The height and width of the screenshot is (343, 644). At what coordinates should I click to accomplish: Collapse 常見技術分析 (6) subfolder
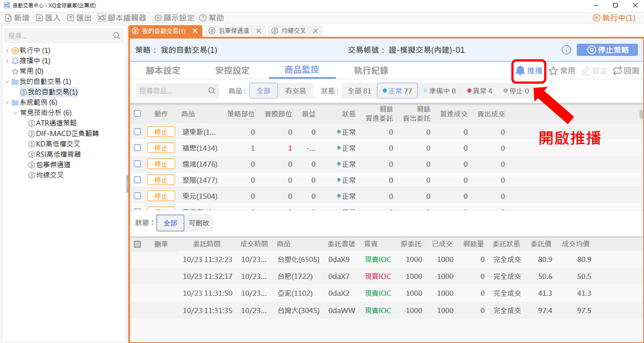(15, 113)
